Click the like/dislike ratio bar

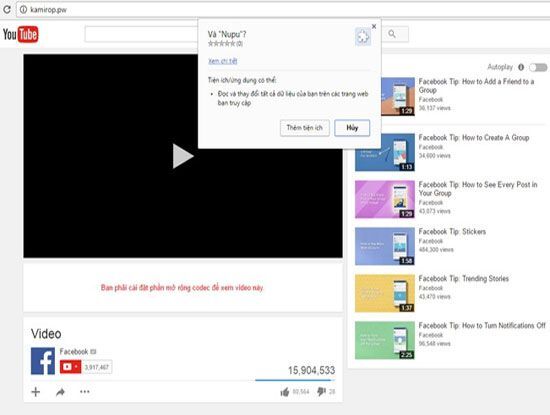(295, 380)
